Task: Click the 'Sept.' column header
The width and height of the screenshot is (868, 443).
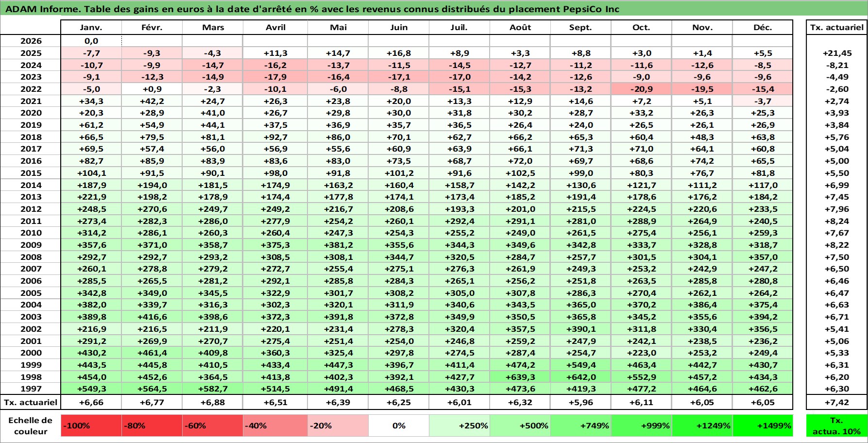Action: (581, 27)
